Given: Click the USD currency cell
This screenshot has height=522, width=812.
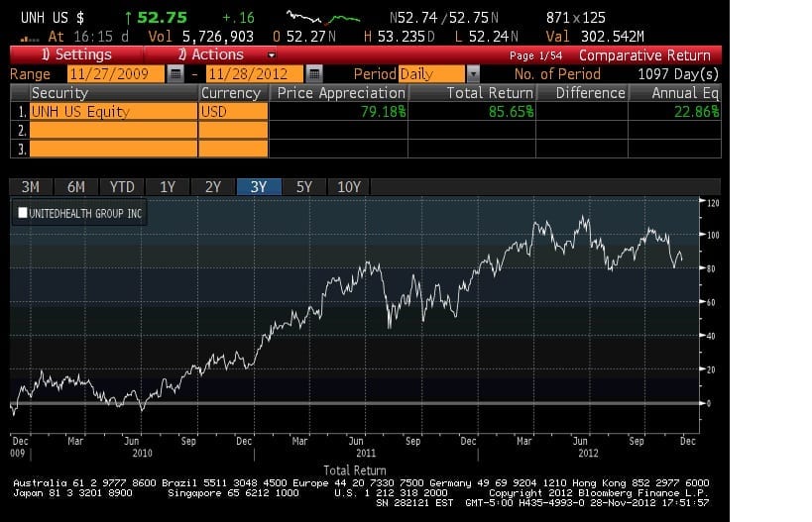Looking at the screenshot, I should (232, 112).
